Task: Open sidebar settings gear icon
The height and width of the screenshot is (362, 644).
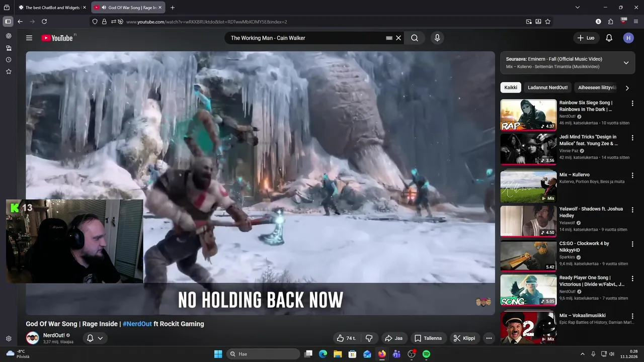Action: pos(9,339)
